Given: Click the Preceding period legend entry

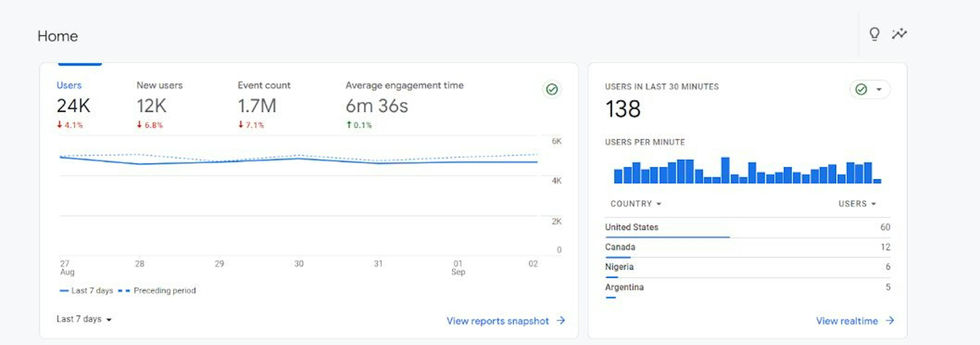Looking at the screenshot, I should pos(157,291).
